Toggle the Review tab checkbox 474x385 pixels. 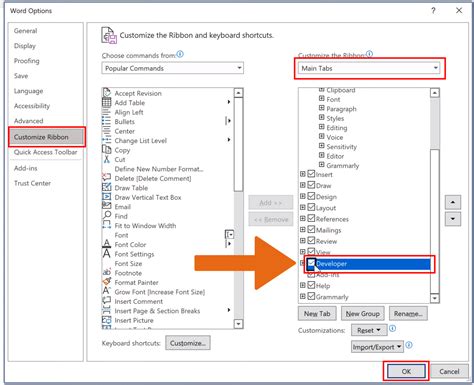311,240
